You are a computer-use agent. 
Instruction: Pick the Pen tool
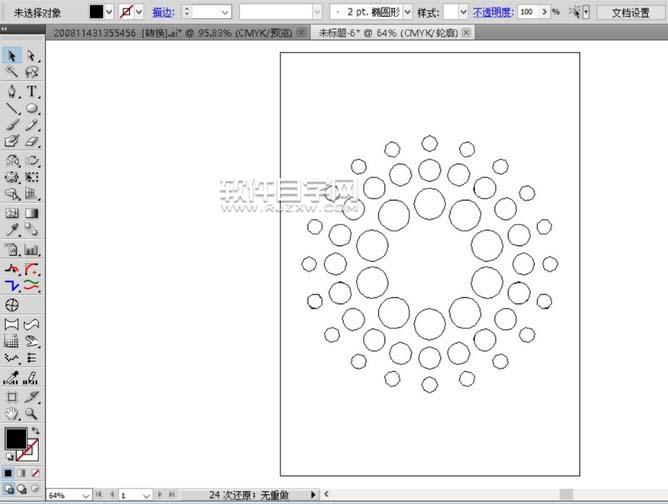coord(12,91)
